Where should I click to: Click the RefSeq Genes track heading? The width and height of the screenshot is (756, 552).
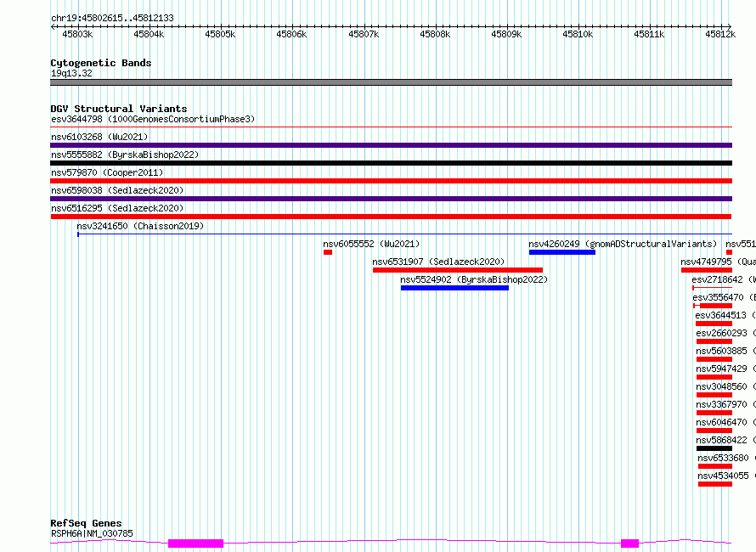(x=87, y=523)
